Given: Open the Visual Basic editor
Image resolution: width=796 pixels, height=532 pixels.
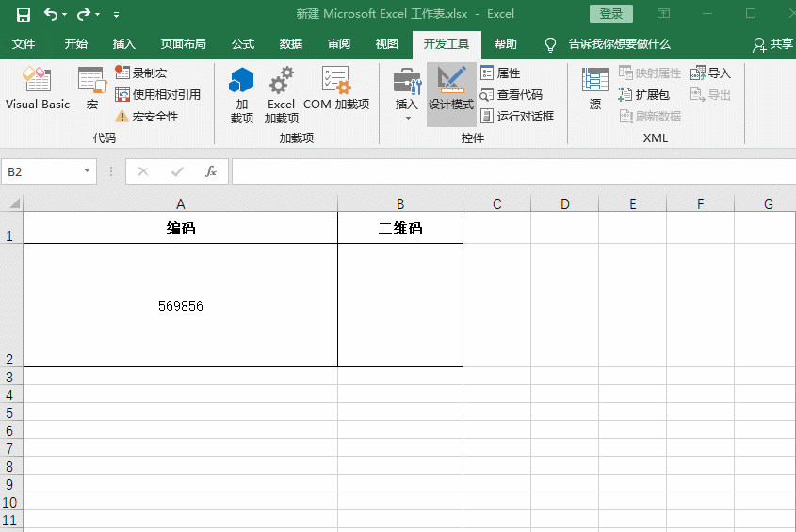Looking at the screenshot, I should coord(37,89).
